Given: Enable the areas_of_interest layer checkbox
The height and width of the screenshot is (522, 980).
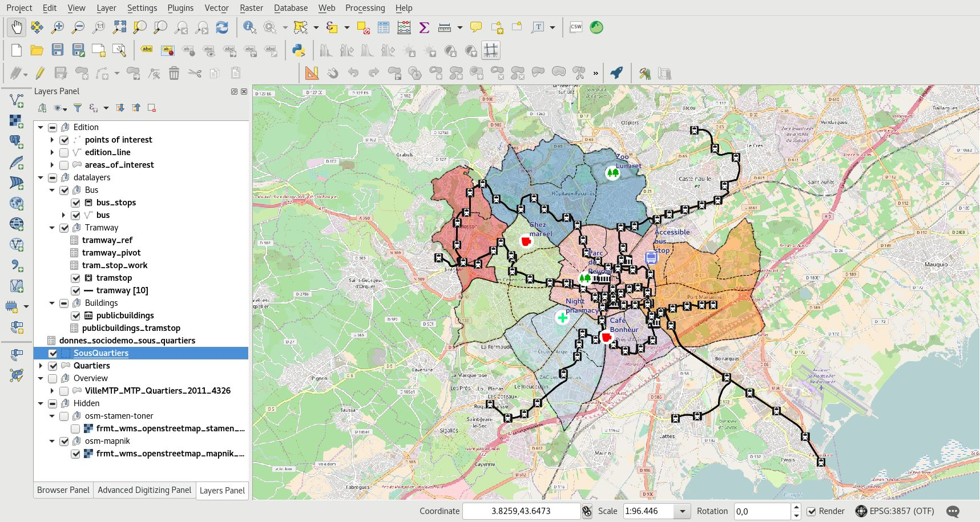Looking at the screenshot, I should (64, 165).
